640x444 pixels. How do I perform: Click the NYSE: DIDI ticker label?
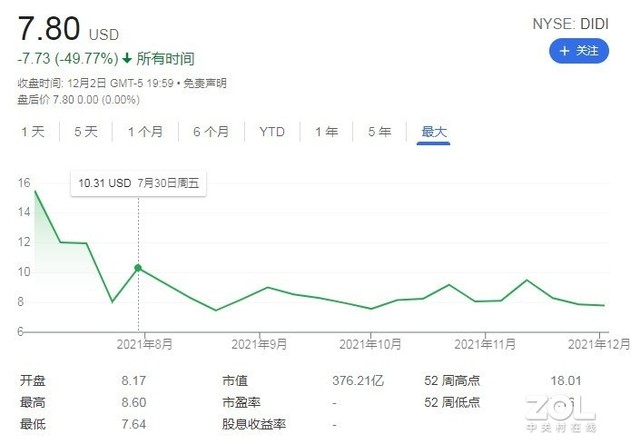tap(571, 24)
